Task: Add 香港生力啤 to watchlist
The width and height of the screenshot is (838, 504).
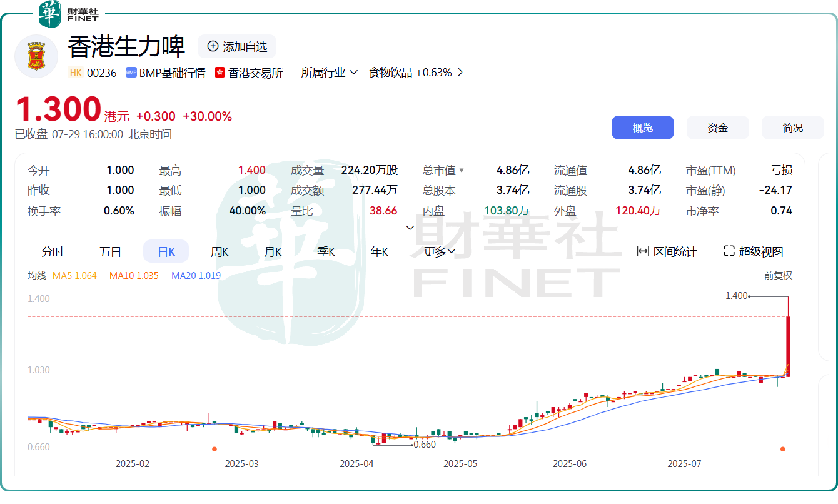Action: 237,47
